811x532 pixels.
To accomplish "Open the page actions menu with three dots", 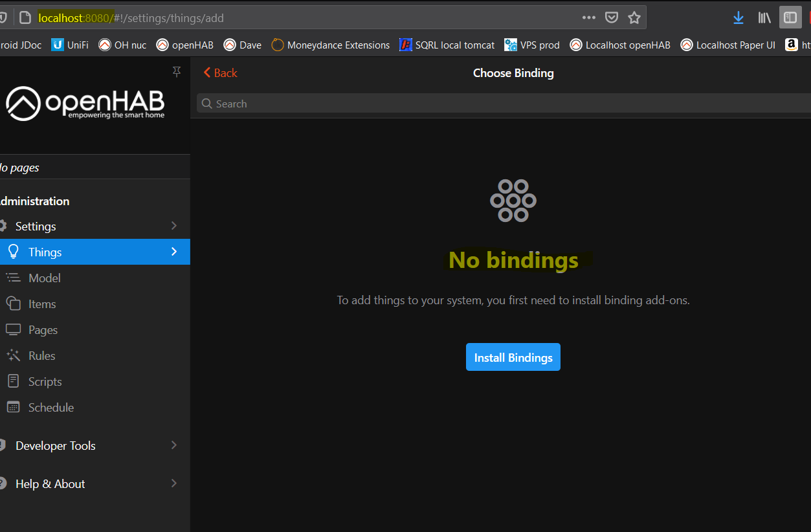I will (x=588, y=17).
